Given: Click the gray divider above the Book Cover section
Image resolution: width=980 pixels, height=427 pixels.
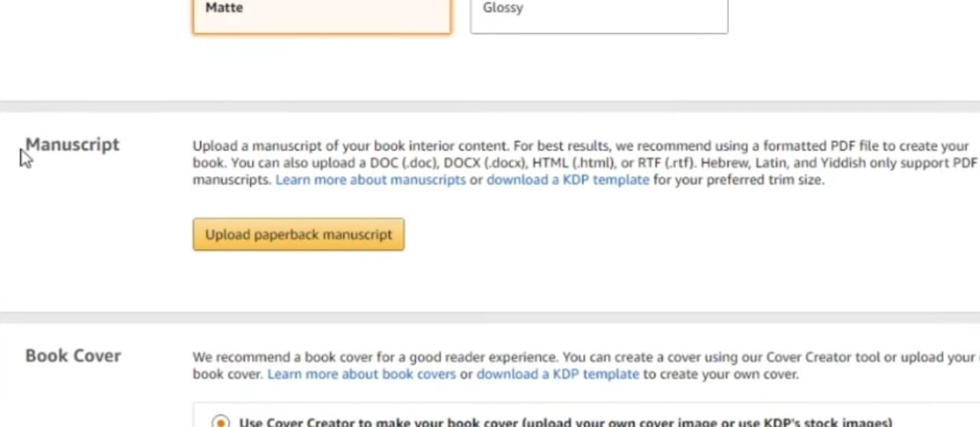Looking at the screenshot, I should (x=490, y=317).
